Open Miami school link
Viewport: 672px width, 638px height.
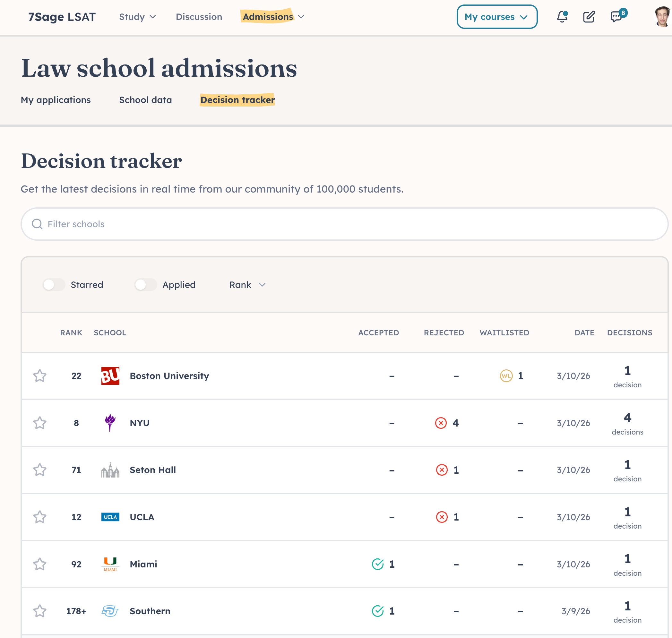point(143,564)
